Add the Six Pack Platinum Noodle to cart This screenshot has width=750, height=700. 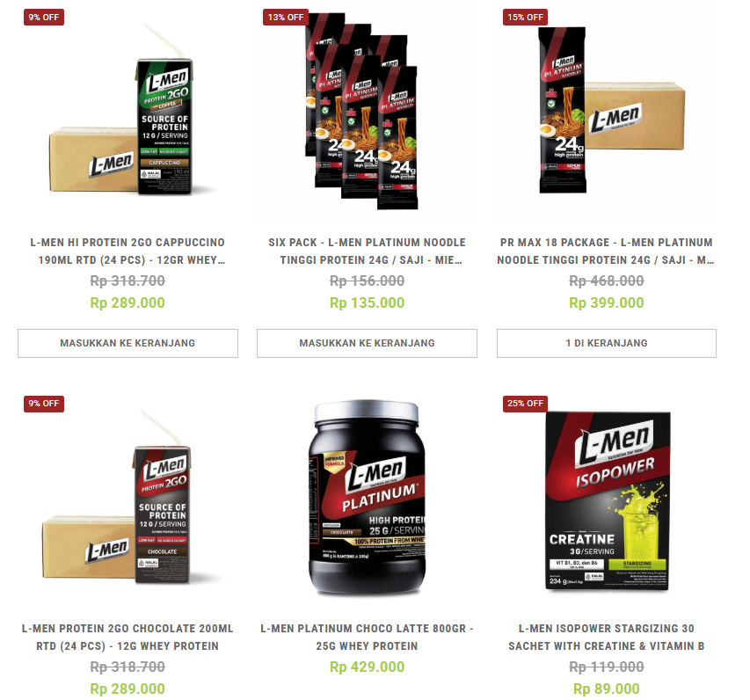pos(367,343)
